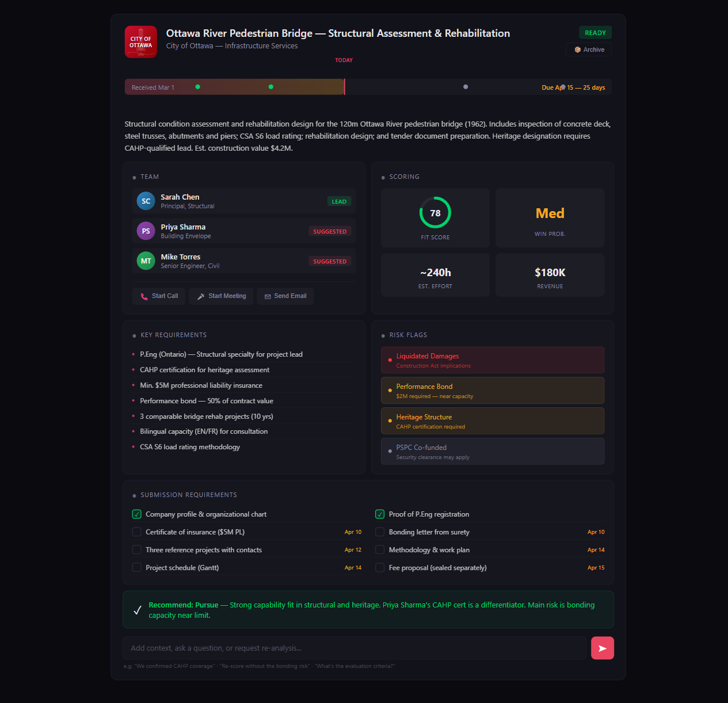Click the 78 fit score gauge
Screen dimensions: 728x703
(435, 213)
